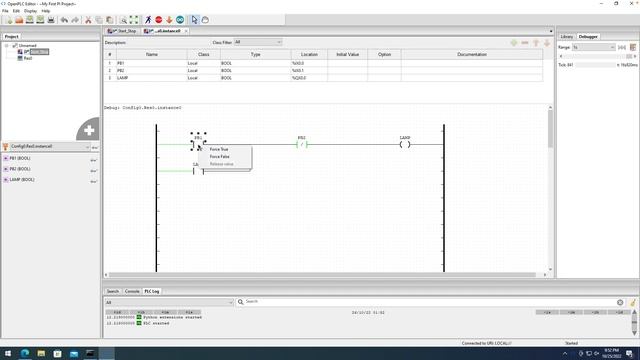The width and height of the screenshot is (640, 360).
Task: Click the debugger reset range icon
Action: (x=622, y=47)
